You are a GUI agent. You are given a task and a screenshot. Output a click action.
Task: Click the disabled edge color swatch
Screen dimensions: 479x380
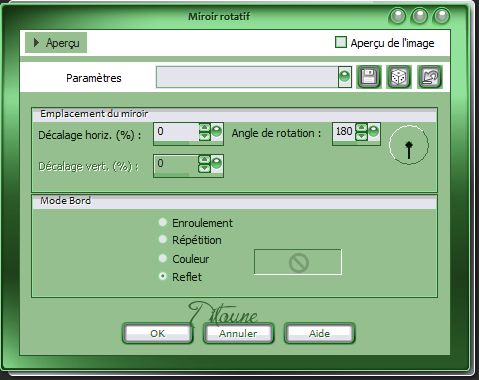click(x=298, y=262)
